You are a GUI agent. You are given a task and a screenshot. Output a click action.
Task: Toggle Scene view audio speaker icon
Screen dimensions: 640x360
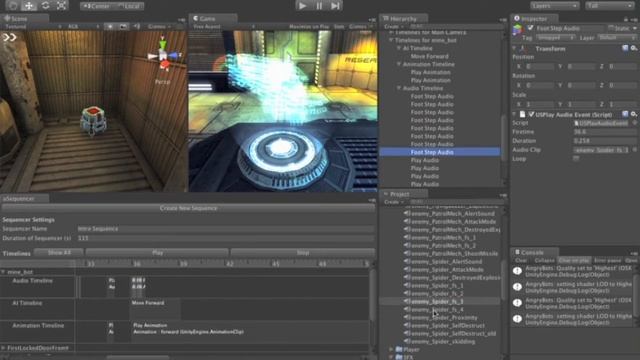coord(136,27)
